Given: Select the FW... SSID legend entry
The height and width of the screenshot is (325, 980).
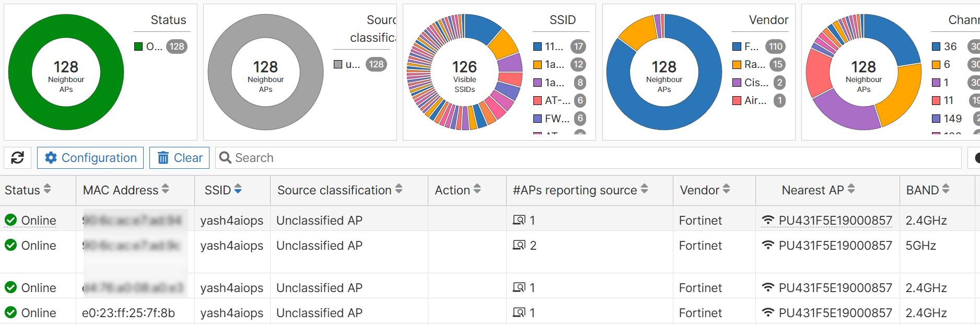Looking at the screenshot, I should (559, 118).
